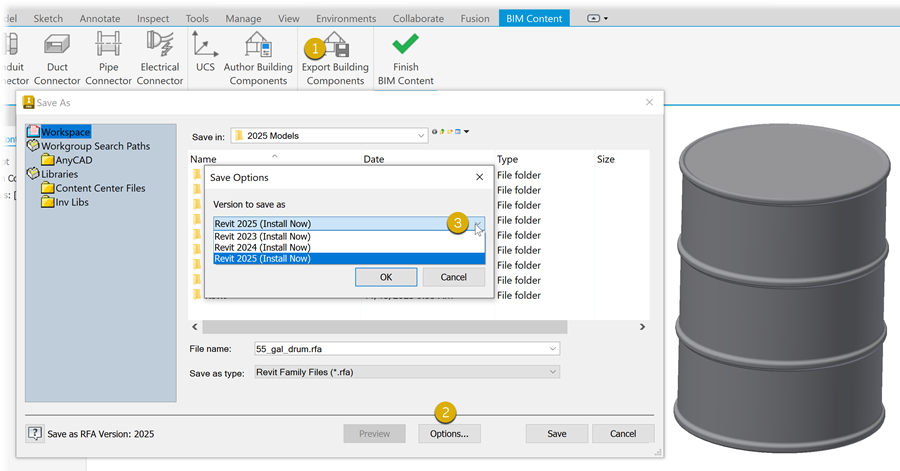This screenshot has height=471, width=900.
Task: Expand the Save as type dropdown
Action: click(x=552, y=372)
